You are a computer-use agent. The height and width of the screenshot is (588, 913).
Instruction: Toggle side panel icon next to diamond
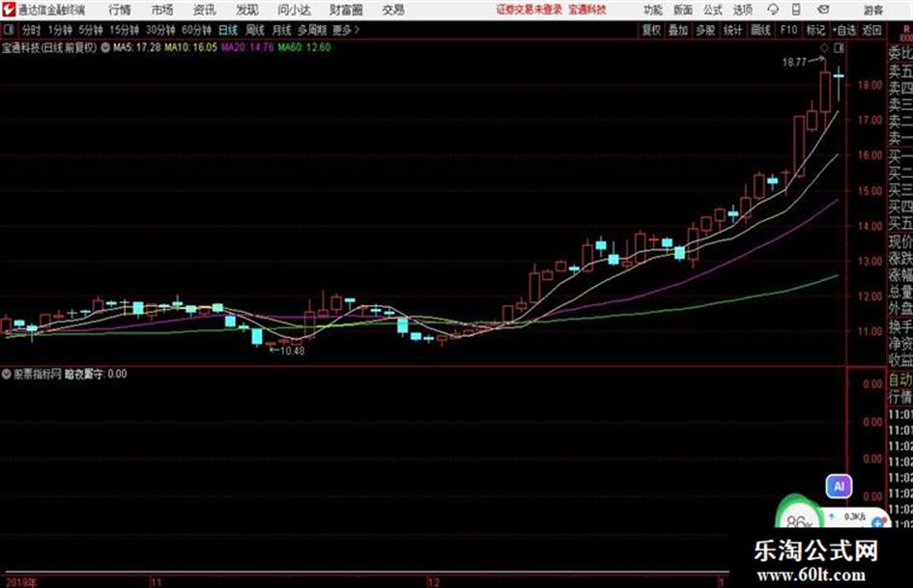[x=839, y=47]
